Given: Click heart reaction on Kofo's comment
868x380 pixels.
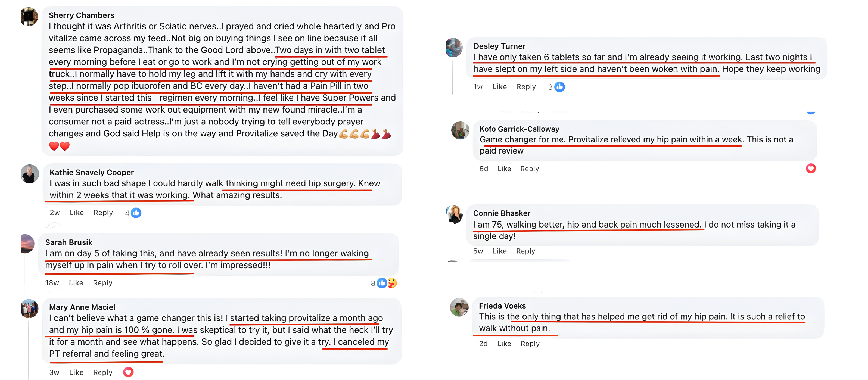Looking at the screenshot, I should 810,169.
